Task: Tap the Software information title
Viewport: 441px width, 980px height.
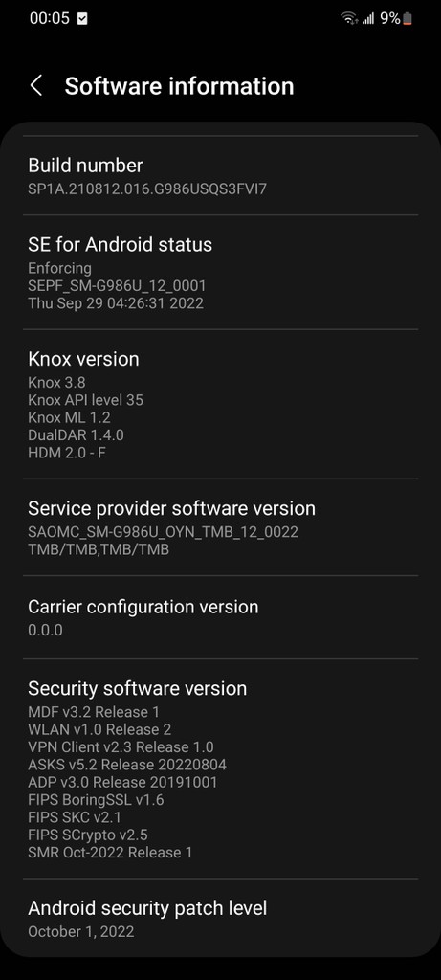Action: [179, 86]
